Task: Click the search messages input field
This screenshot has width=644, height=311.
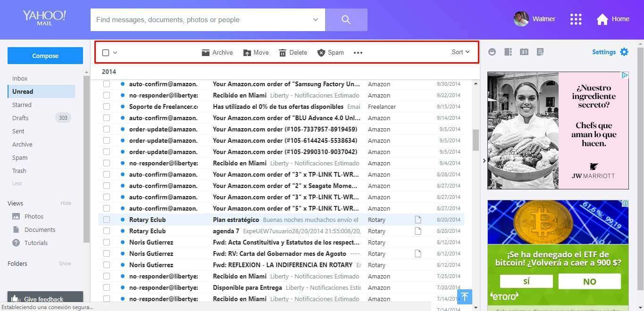Action: coord(201,20)
